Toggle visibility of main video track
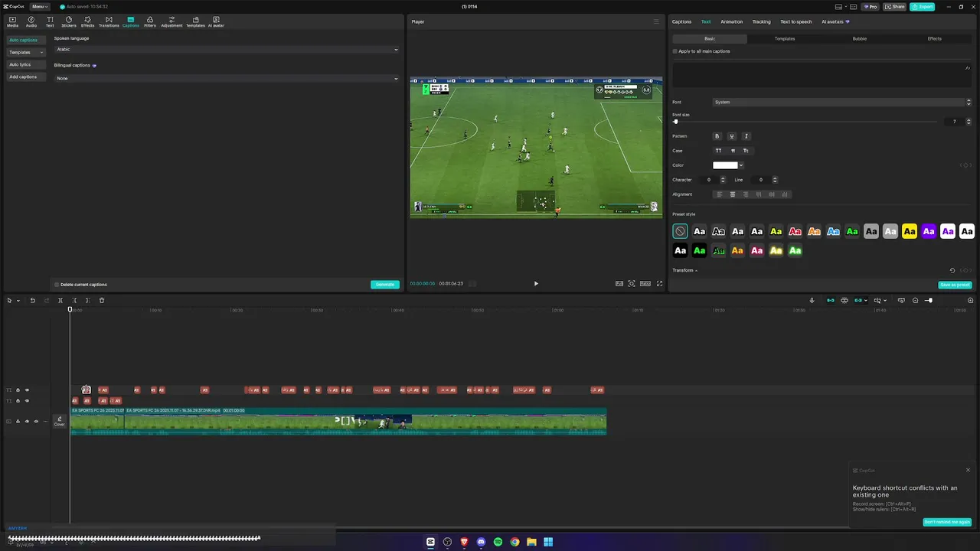Viewport: 980px width, 551px height. pyautogui.click(x=27, y=421)
